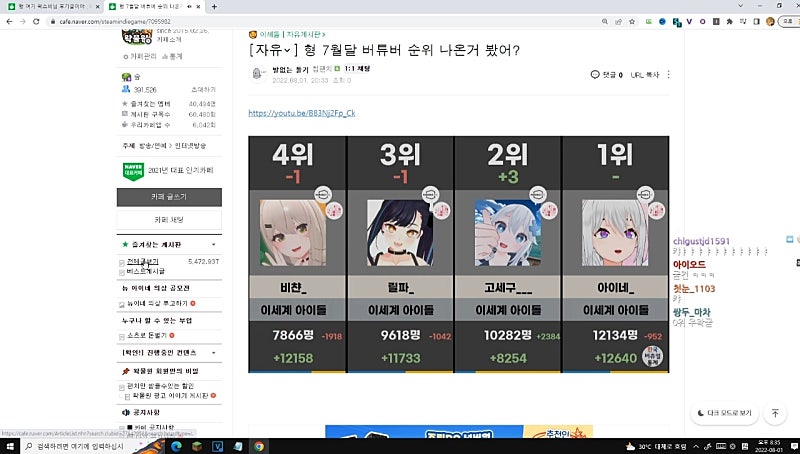The image size is (800, 454).
Task: Switch to the first browser tab
Action: [x=53, y=7]
